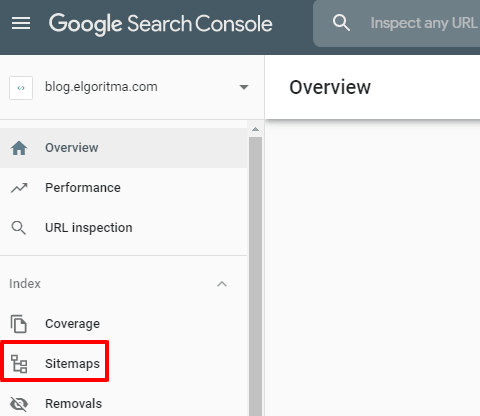Click the home icon beside Overview
The height and width of the screenshot is (416, 480).
(19, 148)
